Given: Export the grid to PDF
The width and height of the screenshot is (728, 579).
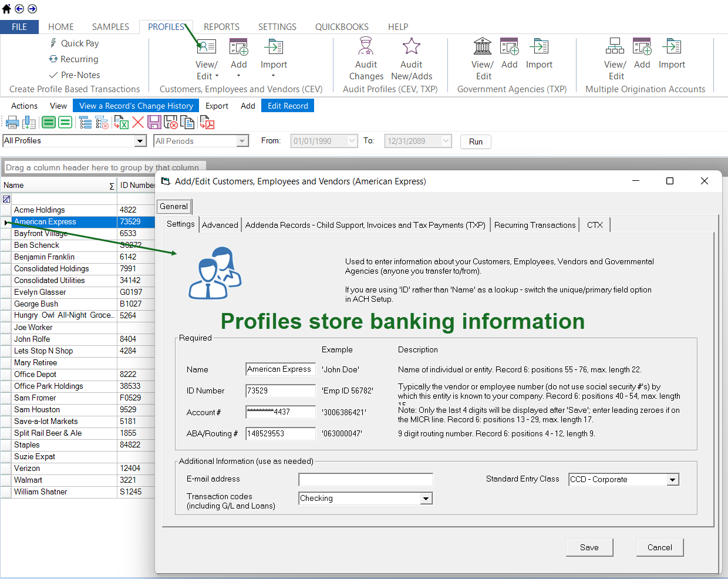Looking at the screenshot, I should pyautogui.click(x=207, y=122).
